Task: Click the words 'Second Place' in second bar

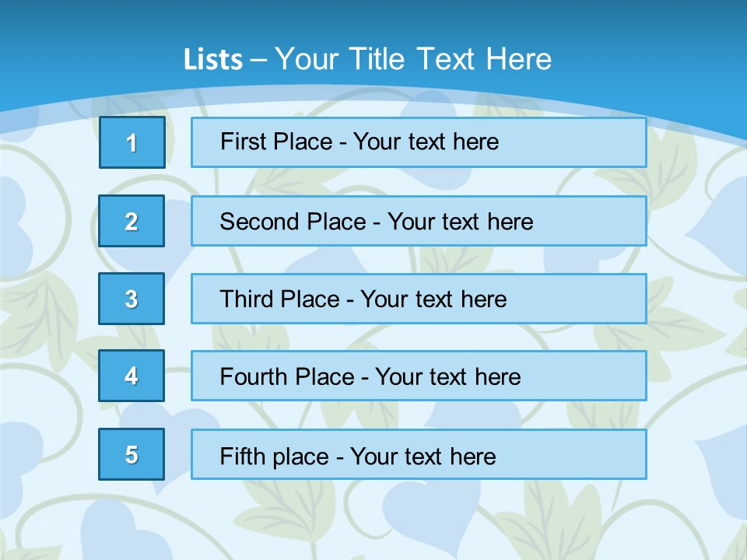Action: pyautogui.click(x=293, y=222)
